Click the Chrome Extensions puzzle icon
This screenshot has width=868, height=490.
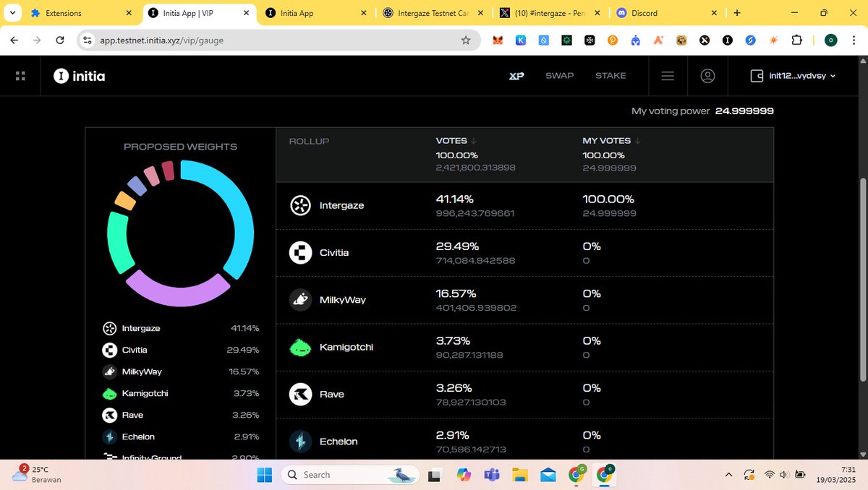tap(797, 40)
